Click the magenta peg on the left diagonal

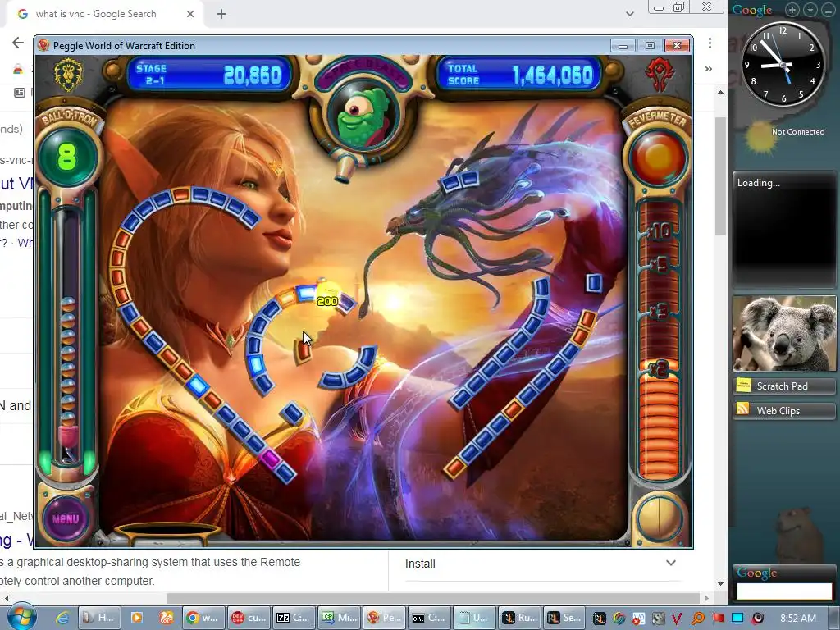click(270, 459)
